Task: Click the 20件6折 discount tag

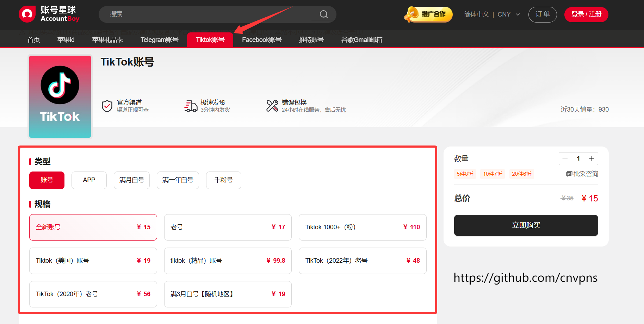Action: pyautogui.click(x=521, y=174)
